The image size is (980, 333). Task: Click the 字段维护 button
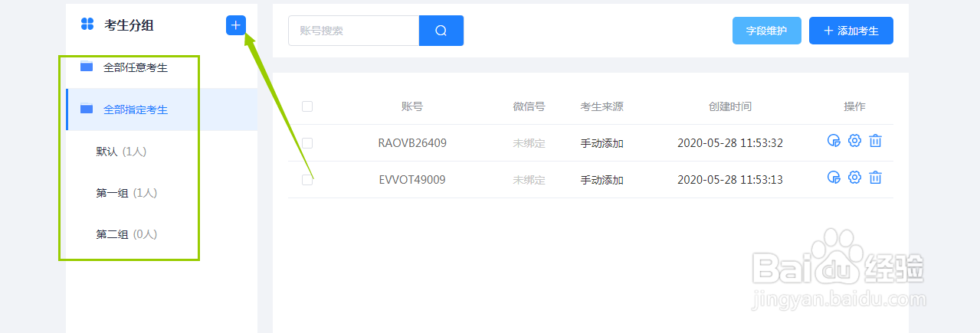click(767, 31)
